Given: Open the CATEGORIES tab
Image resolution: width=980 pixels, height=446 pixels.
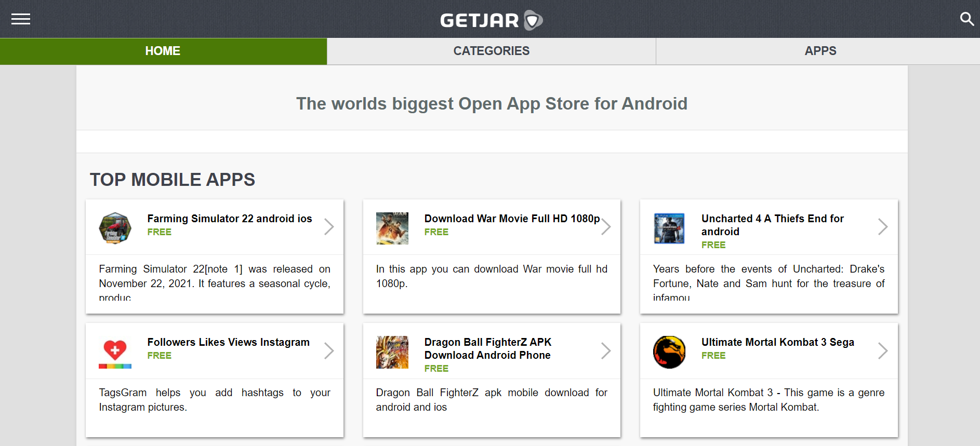Looking at the screenshot, I should coord(492,51).
